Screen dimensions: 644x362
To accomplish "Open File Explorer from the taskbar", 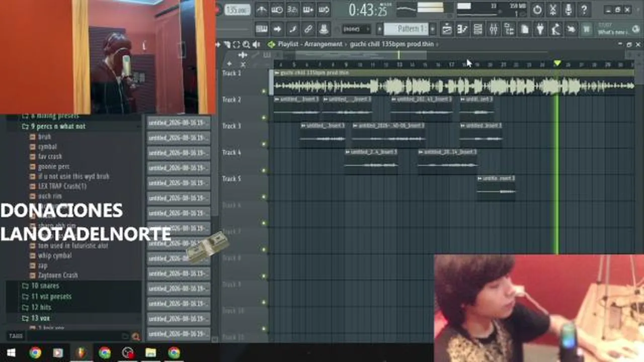I will (x=150, y=352).
